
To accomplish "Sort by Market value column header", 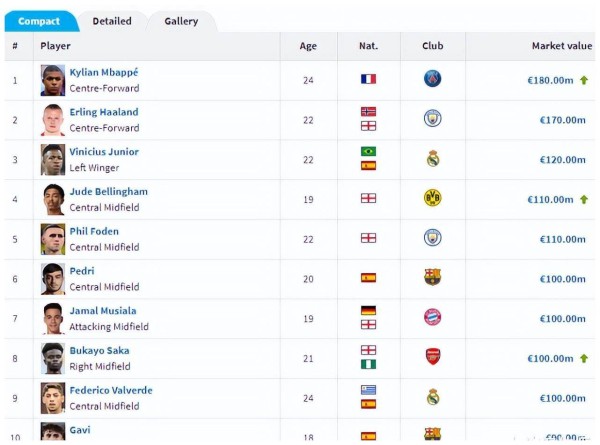I will click(562, 46).
